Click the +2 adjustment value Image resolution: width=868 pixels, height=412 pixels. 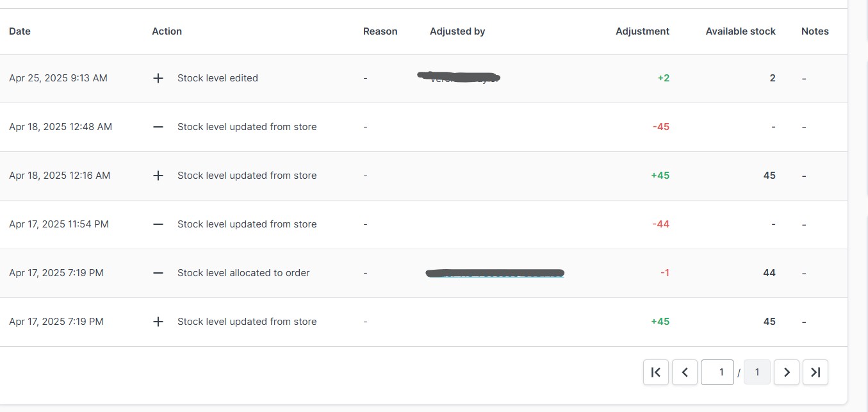pos(663,78)
